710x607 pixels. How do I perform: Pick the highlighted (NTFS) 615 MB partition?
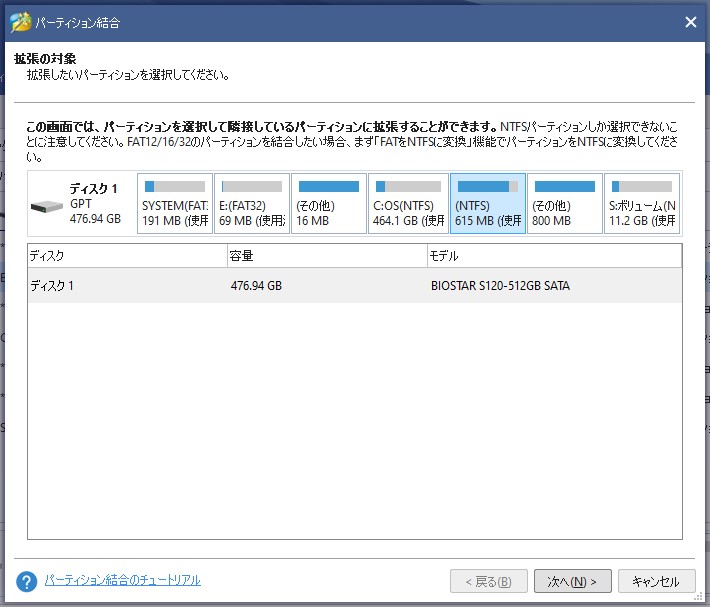point(487,204)
